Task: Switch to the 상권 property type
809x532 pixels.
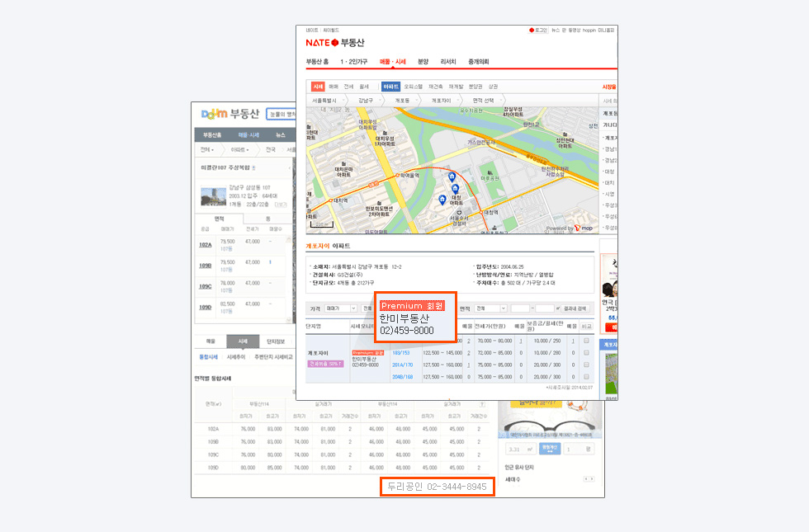Action: (x=494, y=87)
